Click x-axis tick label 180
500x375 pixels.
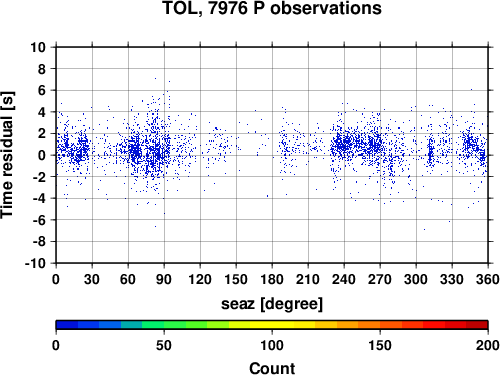(x=272, y=279)
